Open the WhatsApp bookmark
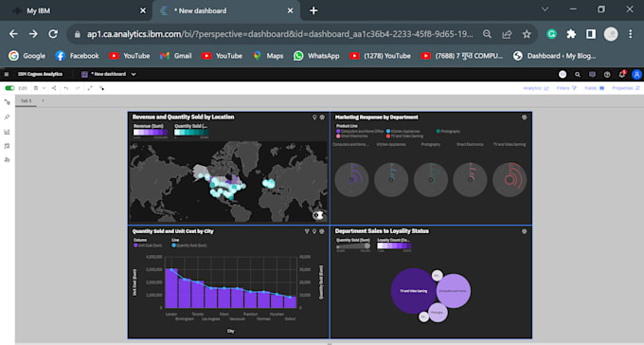The height and width of the screenshot is (345, 644). pos(316,56)
